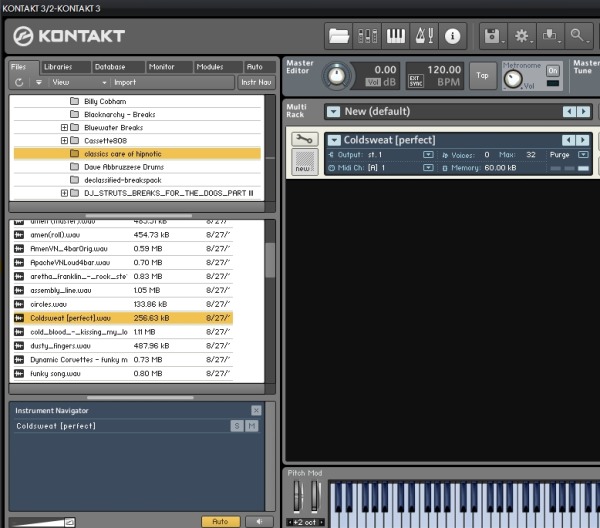
Task: Switch to the Monitor tab
Action: point(169,67)
